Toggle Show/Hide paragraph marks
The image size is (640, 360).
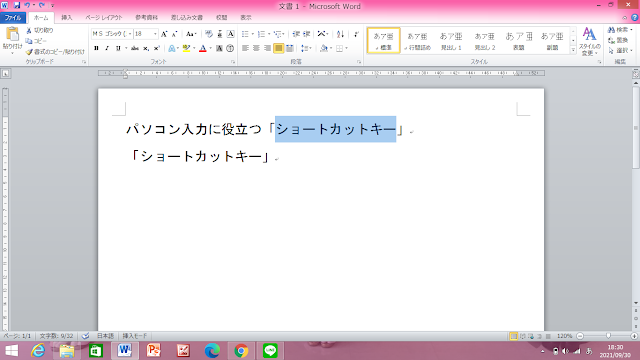356,34
